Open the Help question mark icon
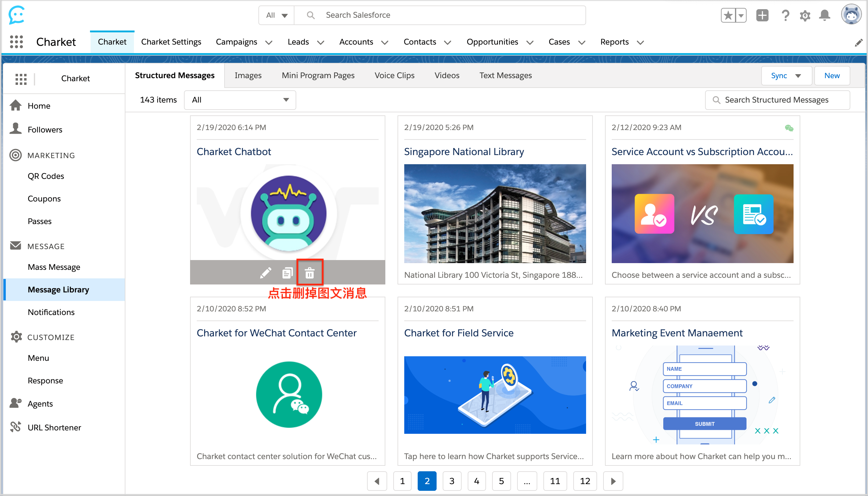The width and height of the screenshot is (868, 496). point(786,15)
